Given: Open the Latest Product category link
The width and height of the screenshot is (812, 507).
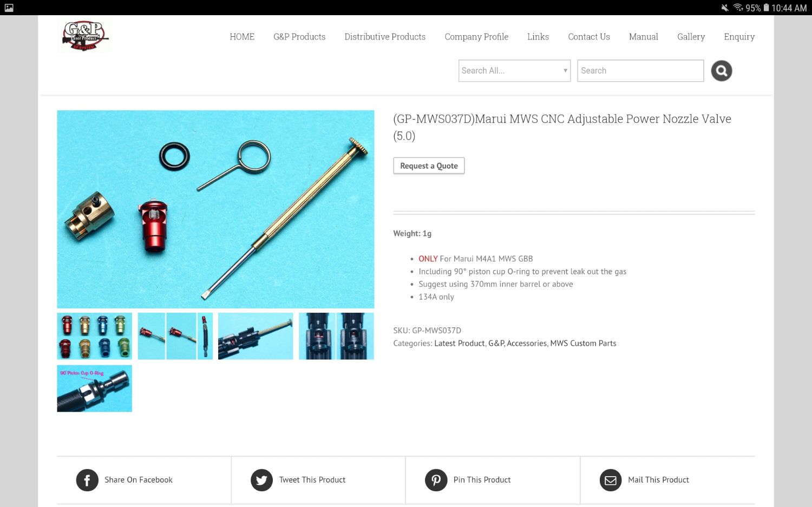Looking at the screenshot, I should coord(460,343).
